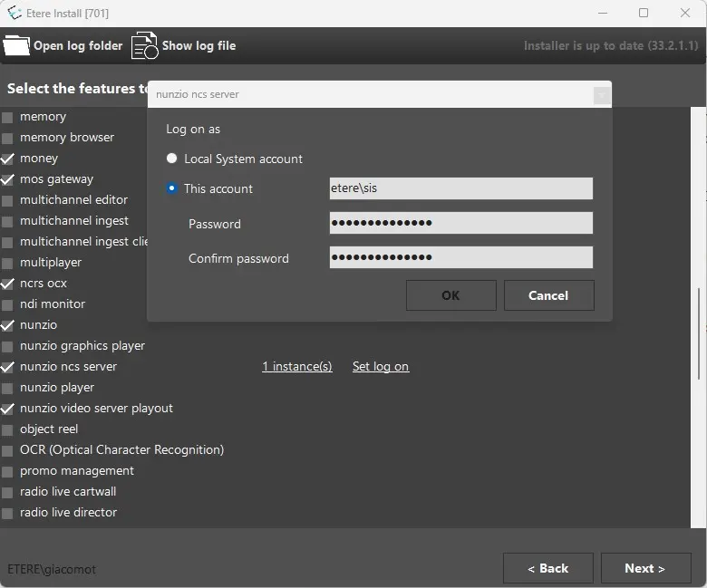Click the < Back button

pyautogui.click(x=547, y=568)
